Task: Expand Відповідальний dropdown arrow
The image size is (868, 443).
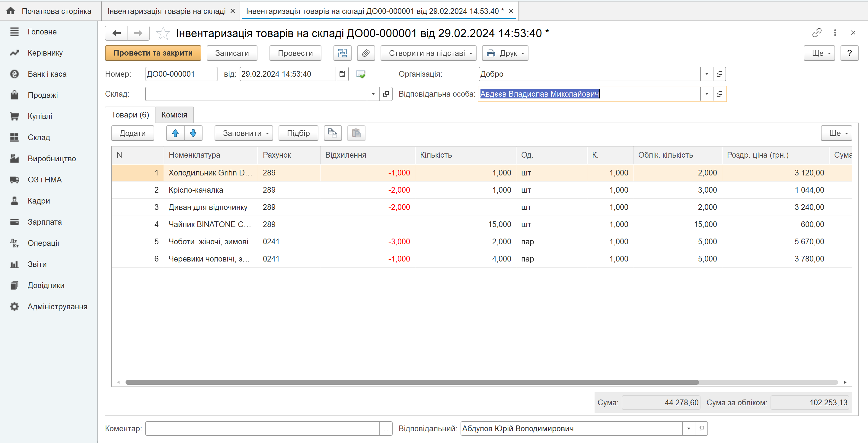Action: tap(688, 429)
